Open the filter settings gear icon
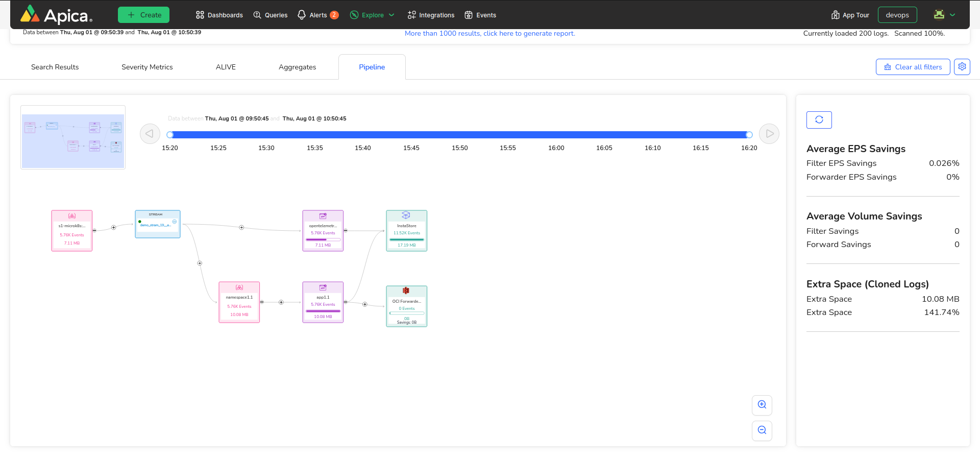Image resolution: width=980 pixels, height=460 pixels. click(962, 67)
